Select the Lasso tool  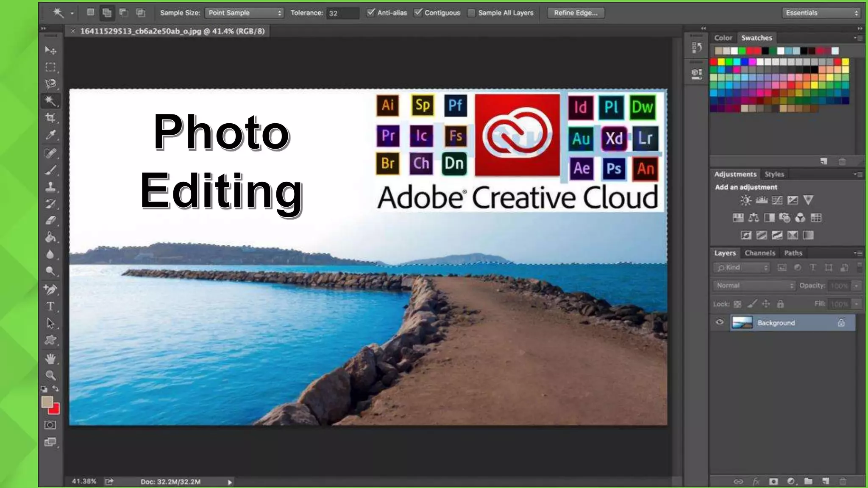(50, 83)
